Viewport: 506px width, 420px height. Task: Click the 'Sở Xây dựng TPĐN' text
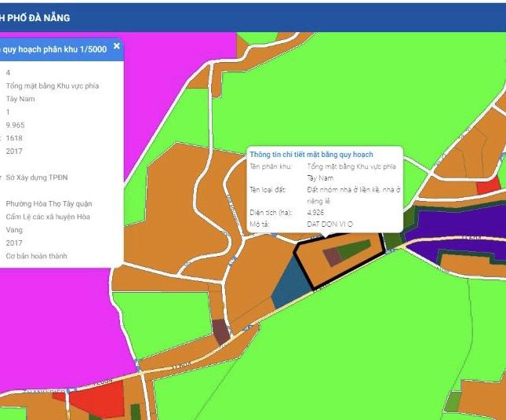pos(37,177)
